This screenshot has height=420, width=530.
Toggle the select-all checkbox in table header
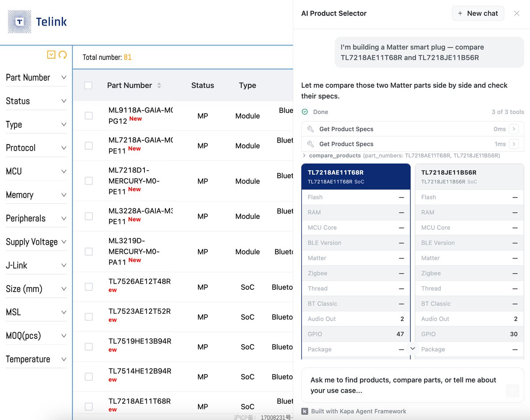[x=88, y=86]
